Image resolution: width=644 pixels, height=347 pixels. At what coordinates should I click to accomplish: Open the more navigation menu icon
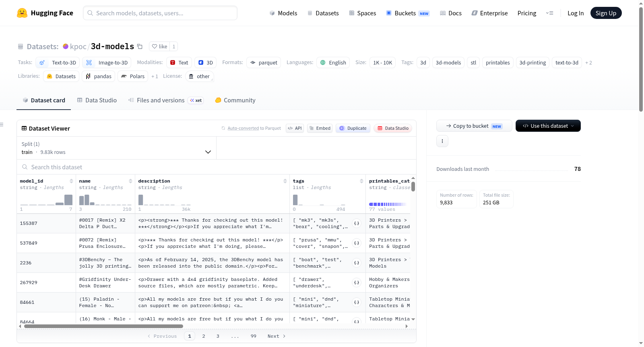coord(549,13)
